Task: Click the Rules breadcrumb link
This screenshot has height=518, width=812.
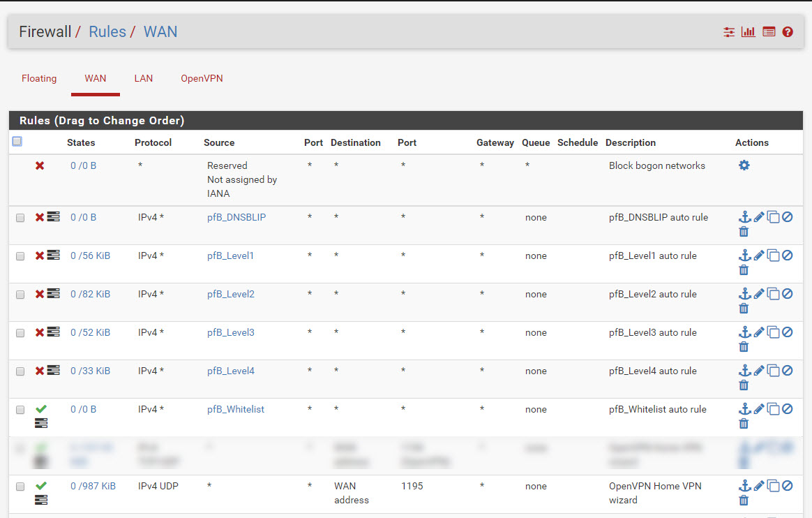Action: [107, 32]
